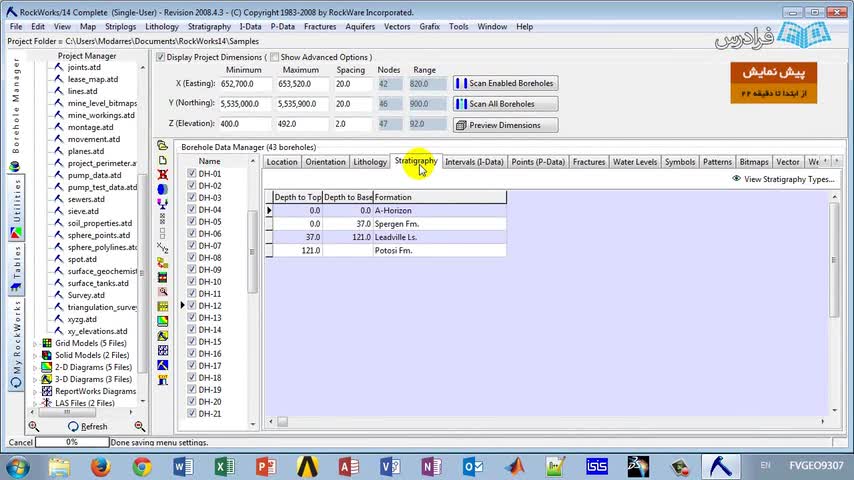Click the scroll-up arrow of the borehole name list
Image resolution: width=854 pixels, height=480 pixels.
(x=252, y=161)
